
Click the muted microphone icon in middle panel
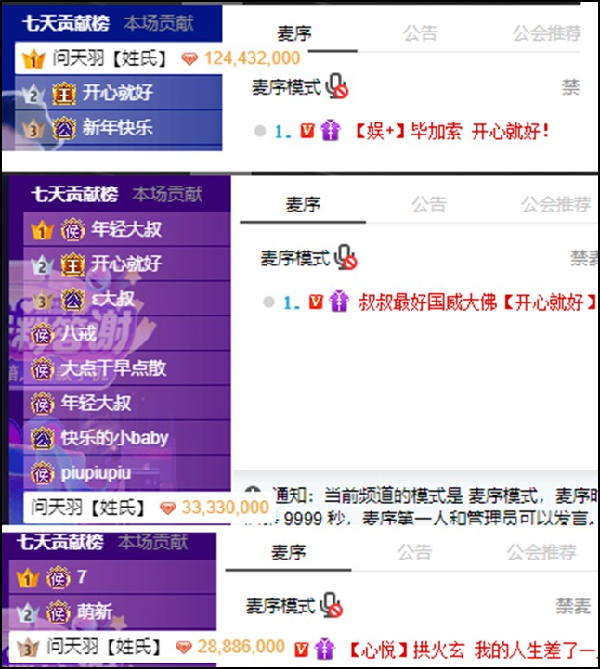coord(345,257)
